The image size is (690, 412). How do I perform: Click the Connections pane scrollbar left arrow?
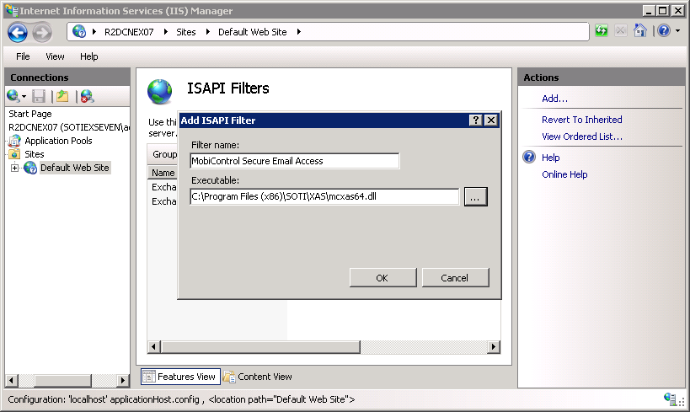[x=12, y=380]
